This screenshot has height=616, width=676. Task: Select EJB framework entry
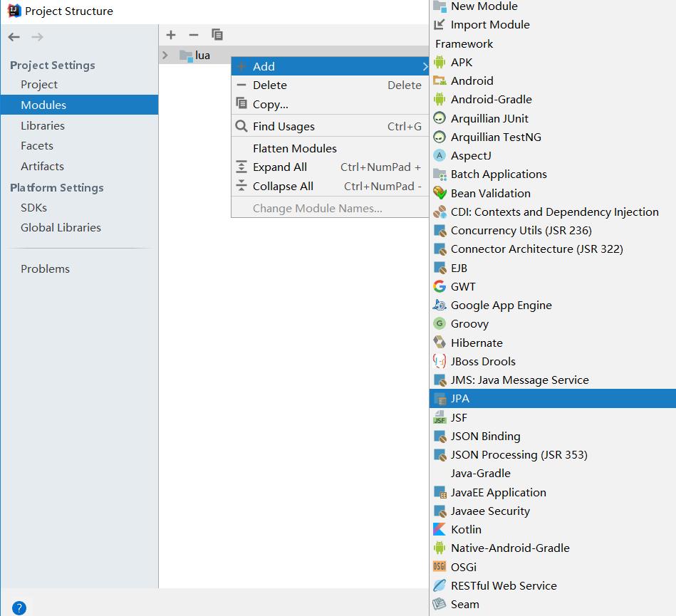point(553,268)
